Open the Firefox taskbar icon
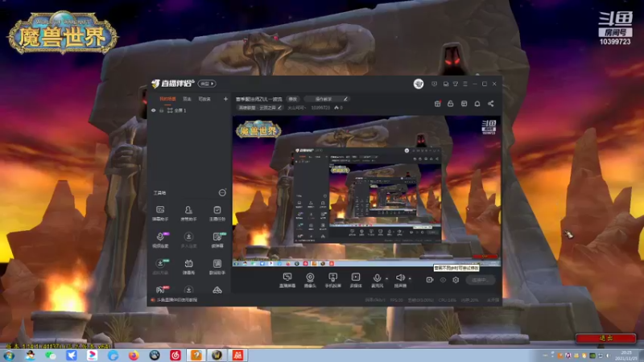Image resolution: width=644 pixels, height=362 pixels. pyautogui.click(x=134, y=356)
